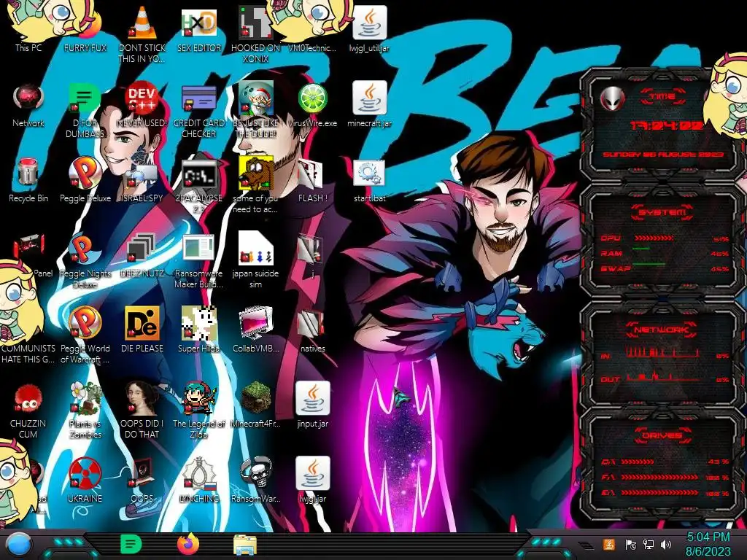The image size is (747, 560).
Task: Click the F:\ drive usage bar
Action: 659,477
